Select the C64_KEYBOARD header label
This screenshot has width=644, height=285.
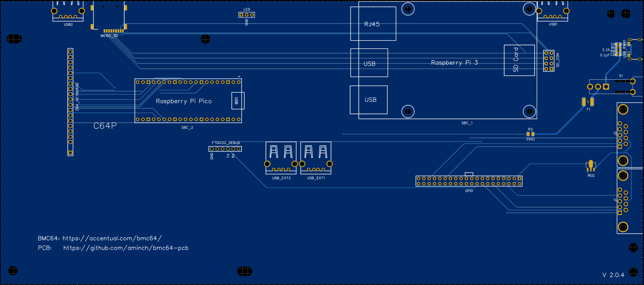coord(77,97)
